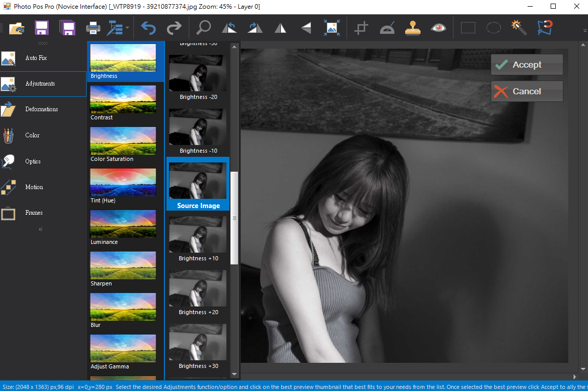
Task: Select the Rectangle selection tool
Action: [468, 28]
